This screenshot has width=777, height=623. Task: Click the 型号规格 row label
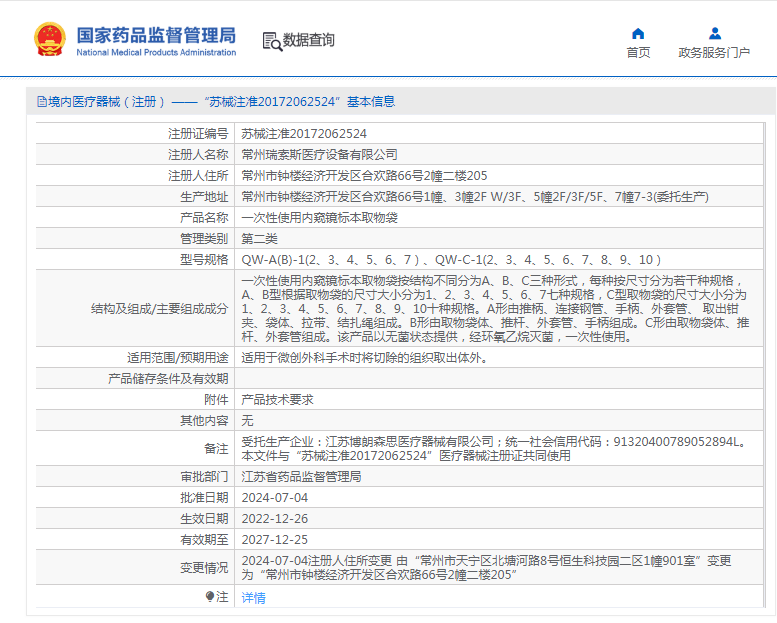204,260
